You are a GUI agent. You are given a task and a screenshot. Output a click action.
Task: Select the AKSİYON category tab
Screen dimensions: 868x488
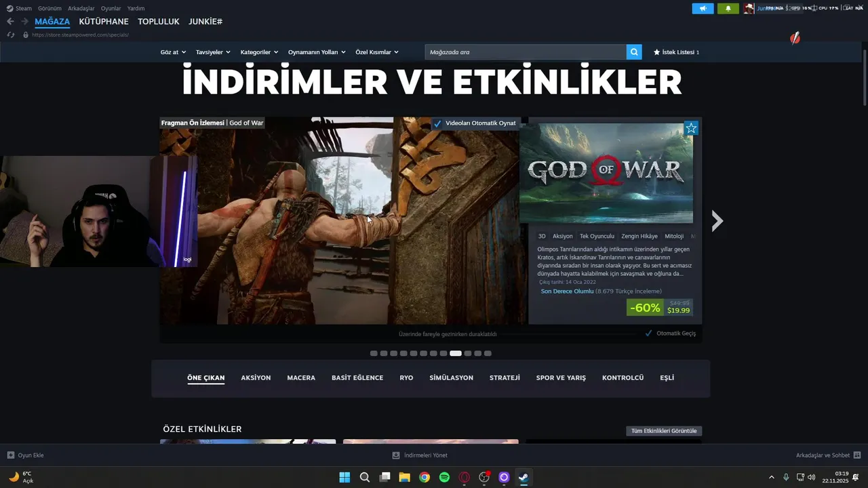click(256, 378)
